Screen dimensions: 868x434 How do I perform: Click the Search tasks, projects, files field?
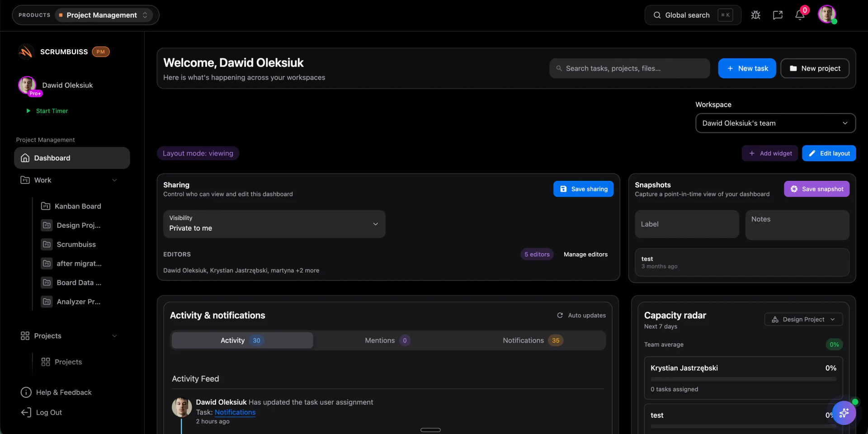pyautogui.click(x=629, y=68)
